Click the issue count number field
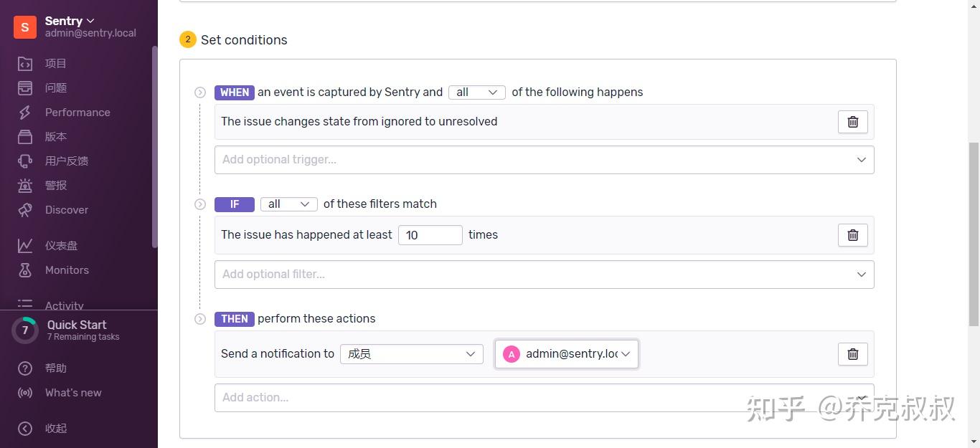 pos(430,235)
